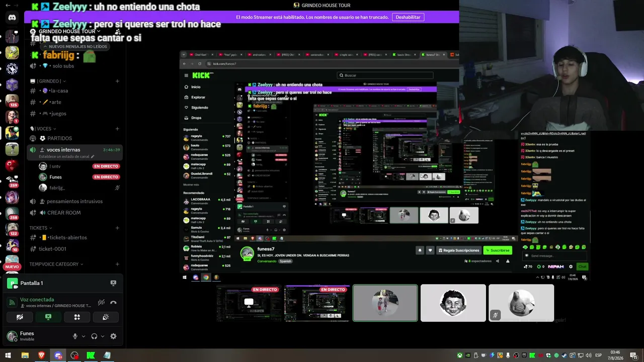Mute microphone in Discord user panel
The image size is (644, 362).
pos(75,336)
